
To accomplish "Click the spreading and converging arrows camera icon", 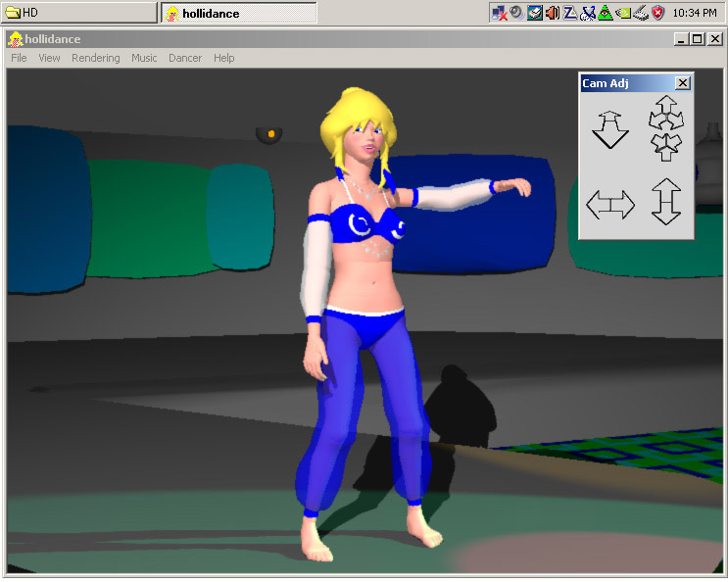I will [x=666, y=128].
